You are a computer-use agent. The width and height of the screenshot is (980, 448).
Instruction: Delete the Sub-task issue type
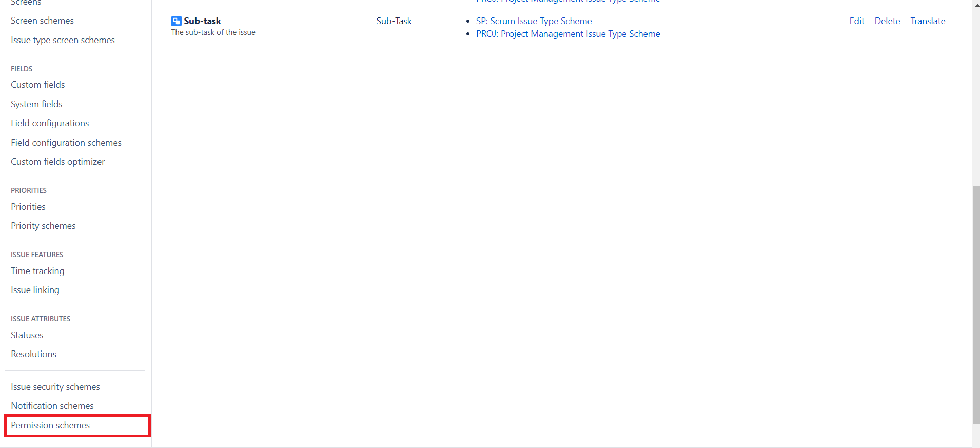point(887,21)
